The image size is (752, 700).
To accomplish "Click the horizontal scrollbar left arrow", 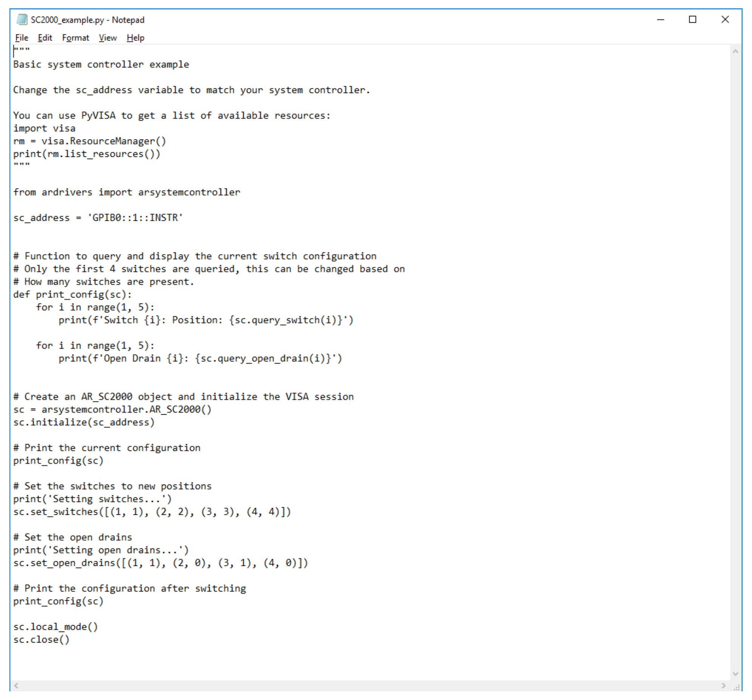I will point(16,685).
